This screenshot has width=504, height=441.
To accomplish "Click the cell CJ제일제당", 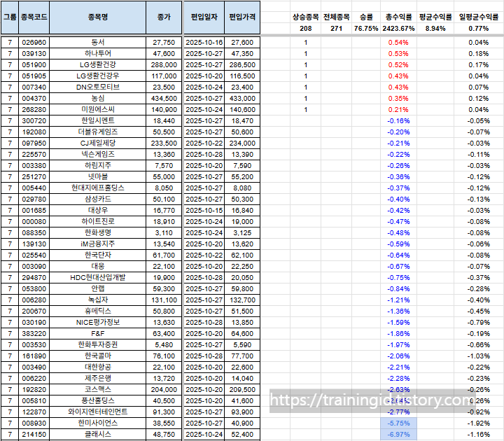I will click(x=98, y=143).
